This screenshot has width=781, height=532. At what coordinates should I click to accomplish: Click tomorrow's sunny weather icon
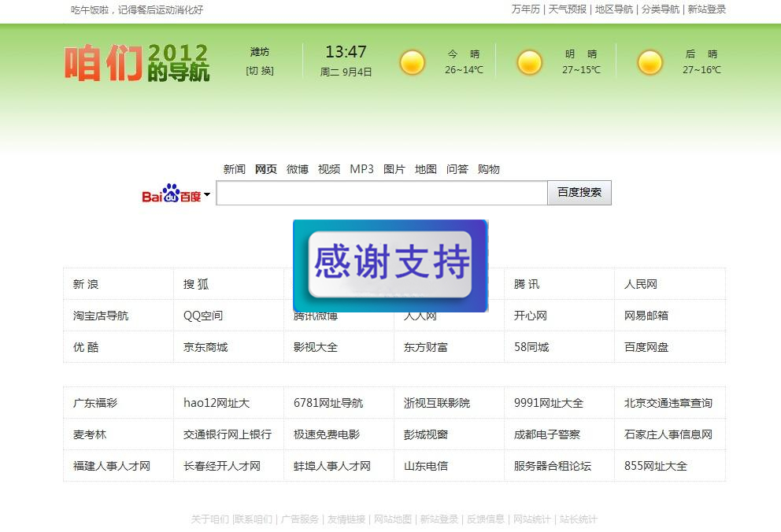coord(530,63)
